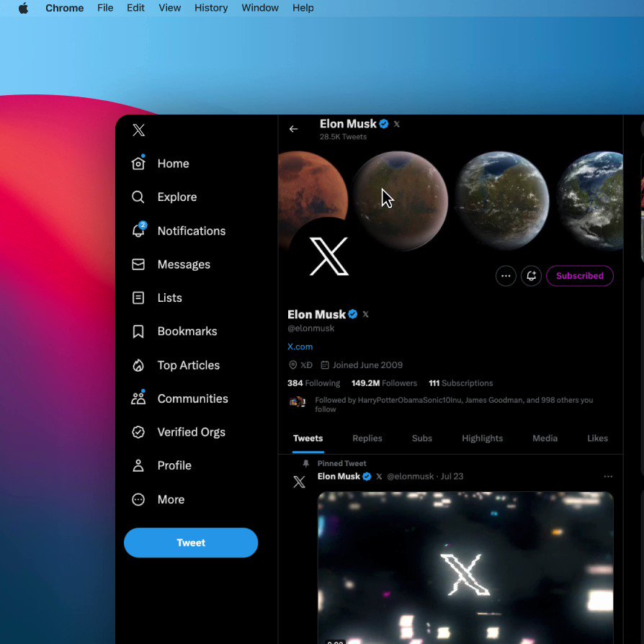Click the Home label in sidebar
Screen dimensions: 644x644
click(174, 164)
